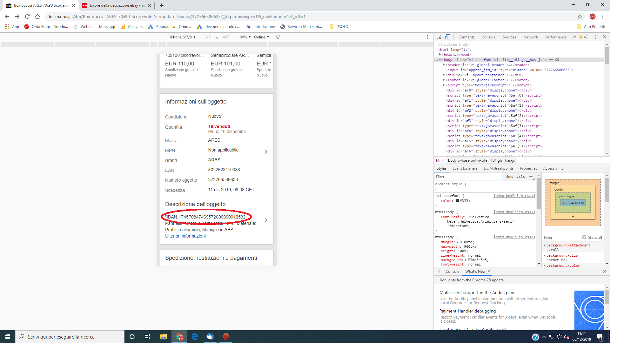
Task: Close the What's New drawer tab
Action: 489,271
